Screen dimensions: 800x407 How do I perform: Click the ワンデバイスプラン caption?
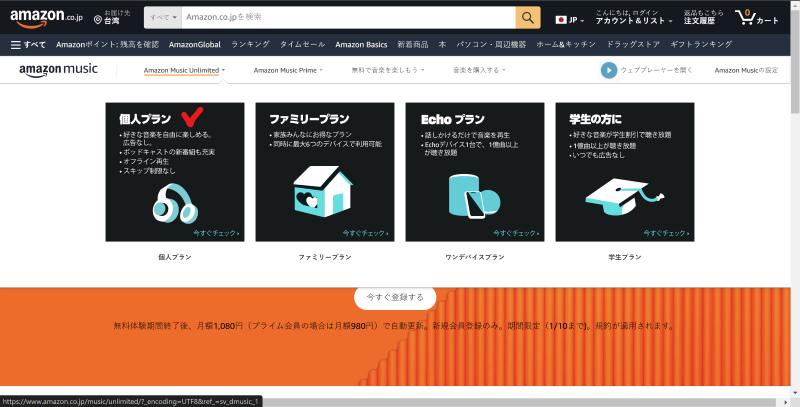point(475,257)
